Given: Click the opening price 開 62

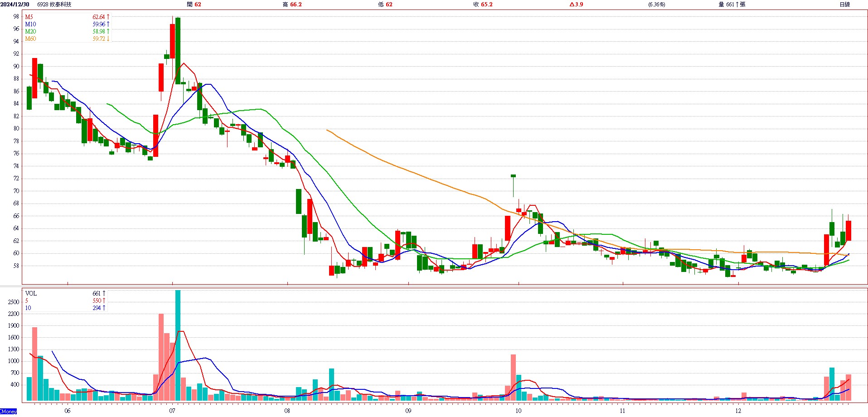Looking at the screenshot, I should tap(194, 5).
